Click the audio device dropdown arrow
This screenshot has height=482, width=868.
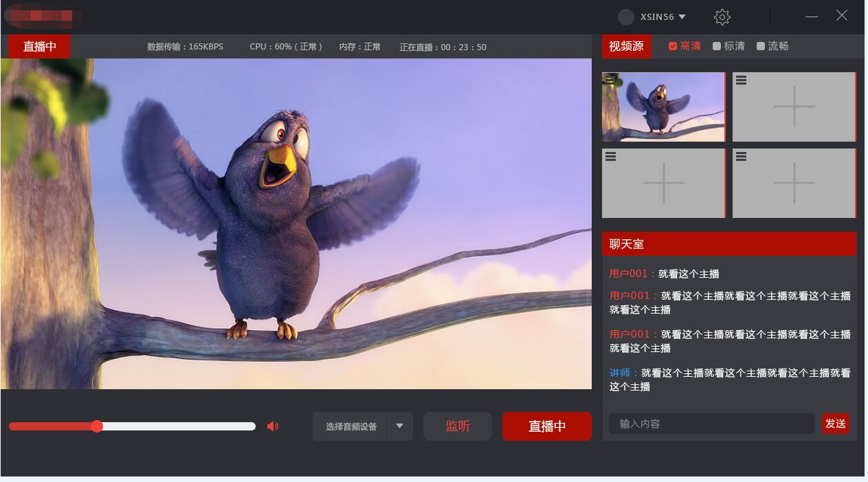click(399, 426)
